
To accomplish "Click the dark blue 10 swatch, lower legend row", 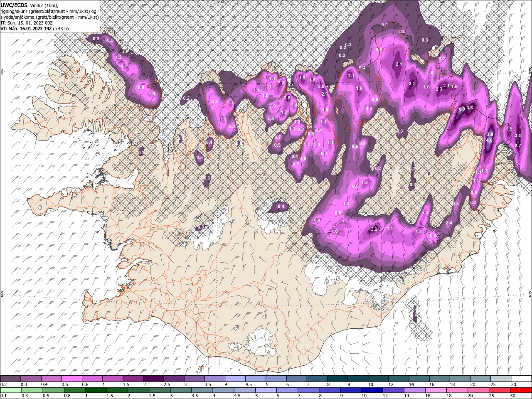I will pyautogui.click(x=372, y=390).
